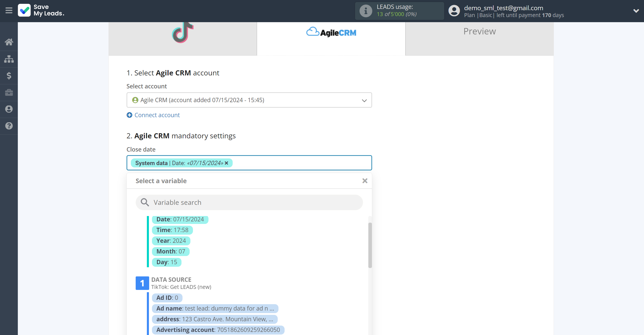The height and width of the screenshot is (335, 644).
Task: Click the DATA SOURCE heading
Action: pos(171,280)
